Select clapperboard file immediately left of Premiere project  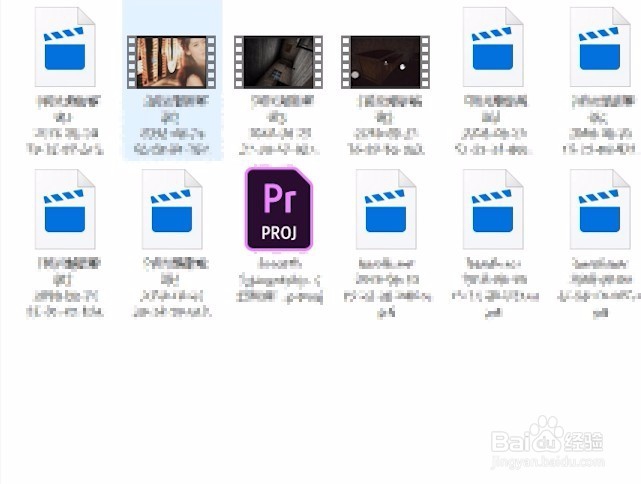(172, 209)
